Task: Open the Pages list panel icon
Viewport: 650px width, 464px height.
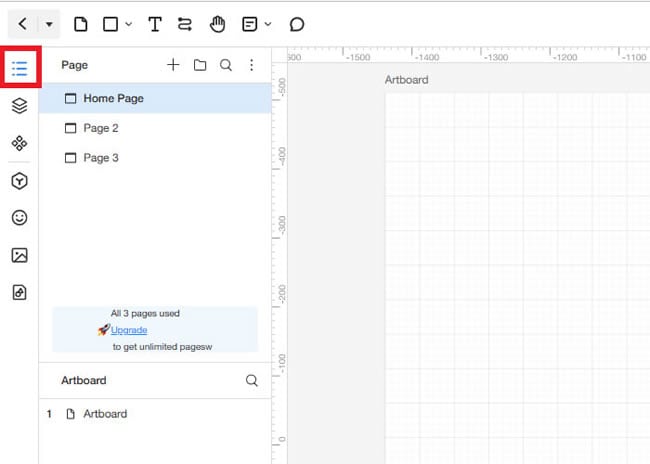Action: 19,68
